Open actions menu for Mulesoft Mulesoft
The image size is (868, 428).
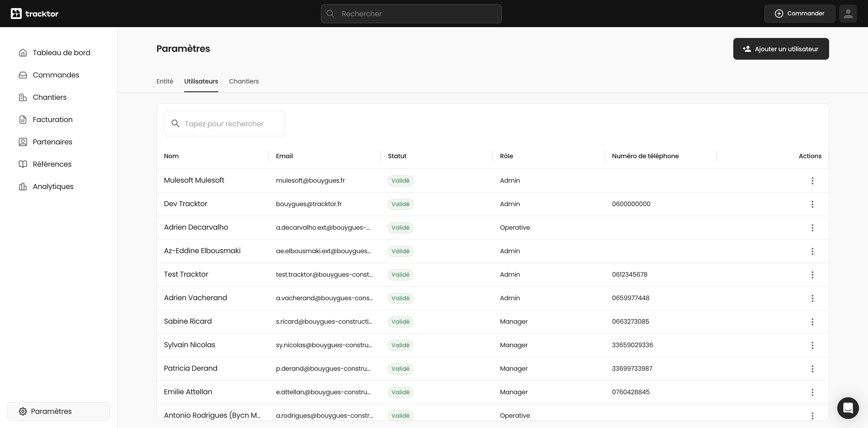click(x=813, y=181)
